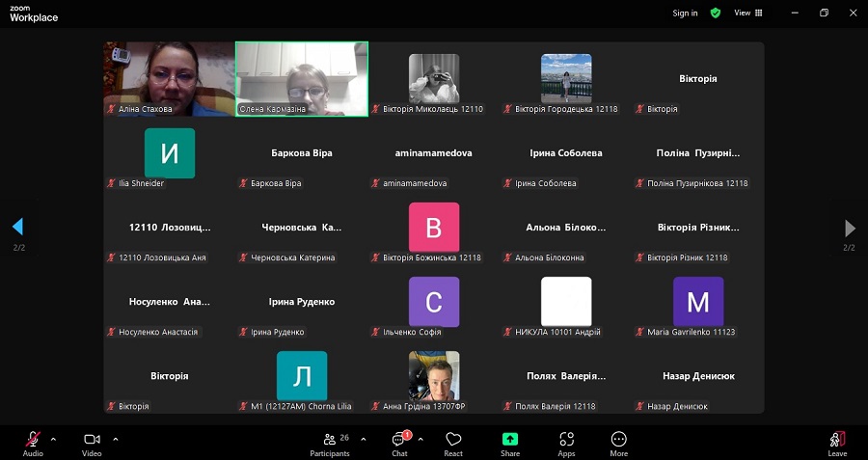Open the Participants panel

click(330, 443)
